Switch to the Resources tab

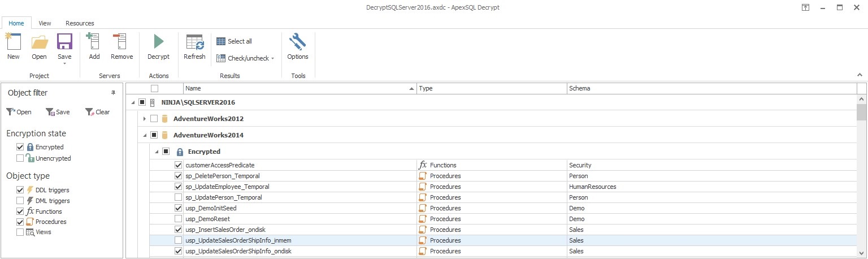click(x=80, y=23)
